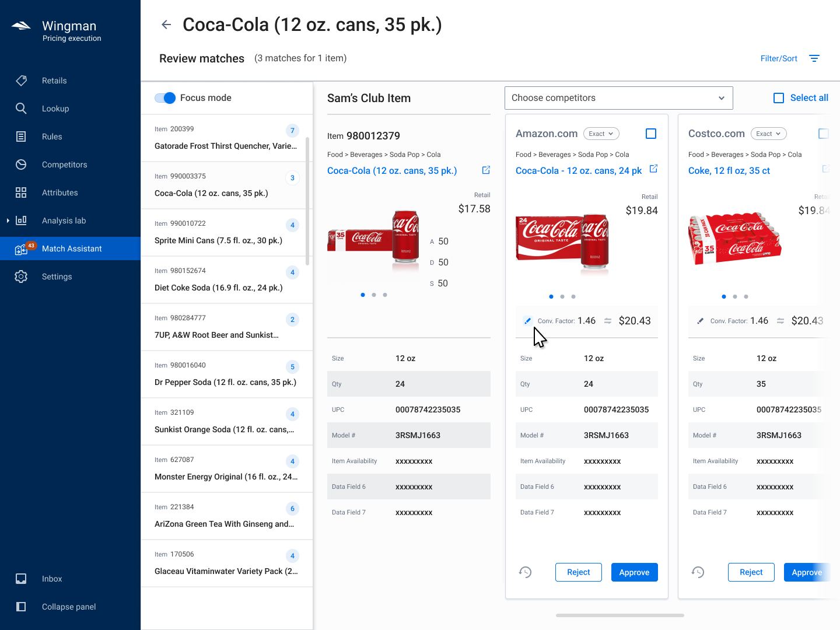Screen dimensions: 840x630
Task: Reject the Costco.com match
Action: pos(751,572)
